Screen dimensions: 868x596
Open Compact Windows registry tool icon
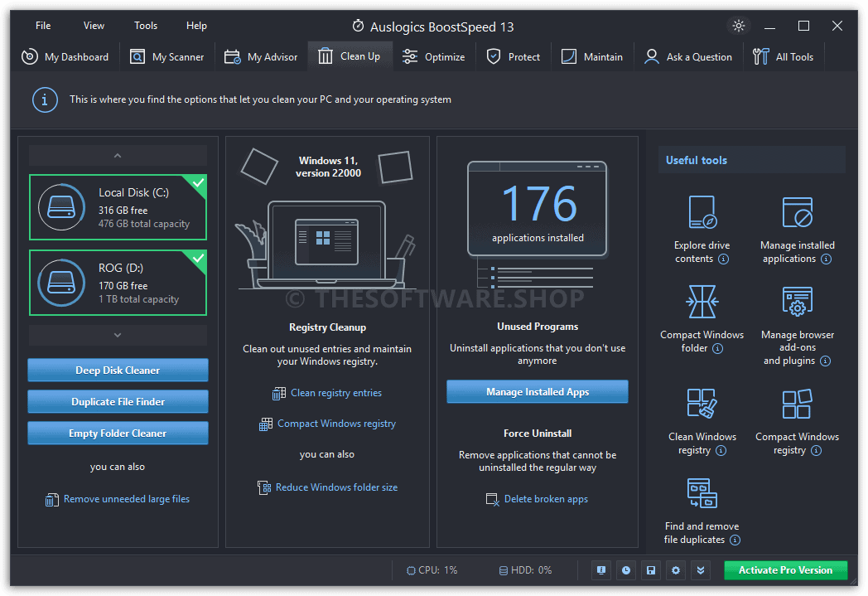coord(797,403)
